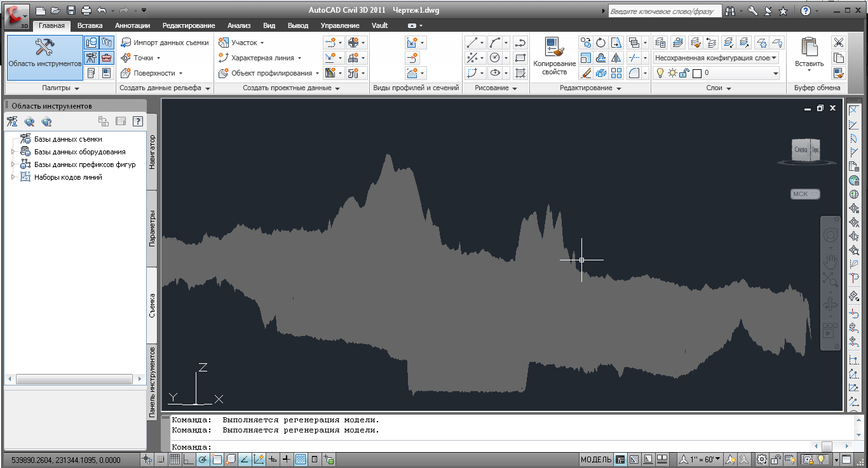
Task: Click the МОДЕЛЬ button in the status bar
Action: pos(596,459)
